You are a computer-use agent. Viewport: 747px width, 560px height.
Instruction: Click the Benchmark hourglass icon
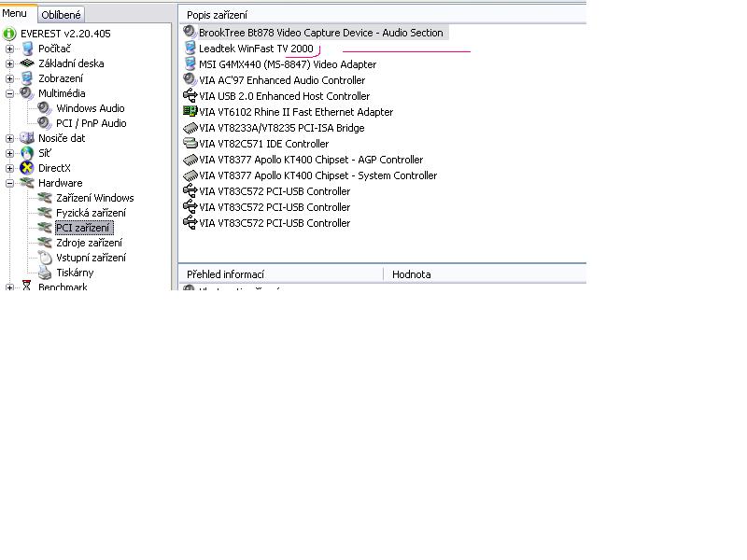coord(27,286)
